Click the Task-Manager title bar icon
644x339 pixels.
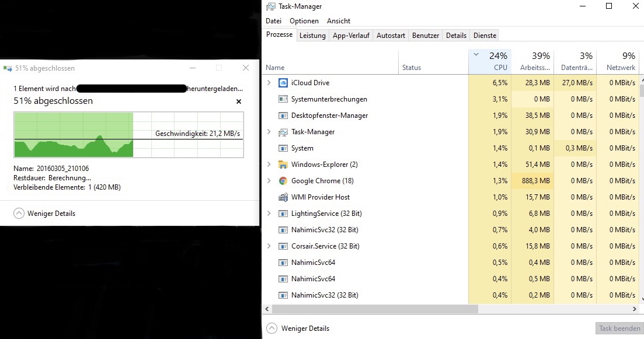(271, 6)
